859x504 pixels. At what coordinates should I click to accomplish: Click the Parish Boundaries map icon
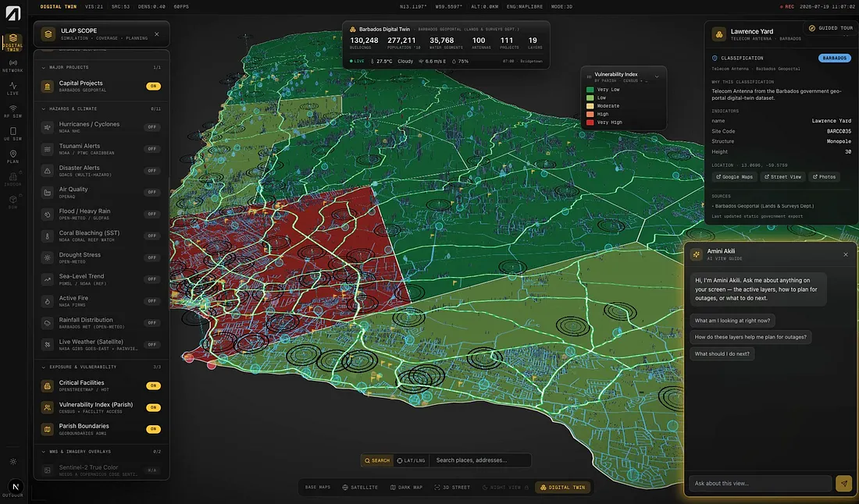click(47, 429)
